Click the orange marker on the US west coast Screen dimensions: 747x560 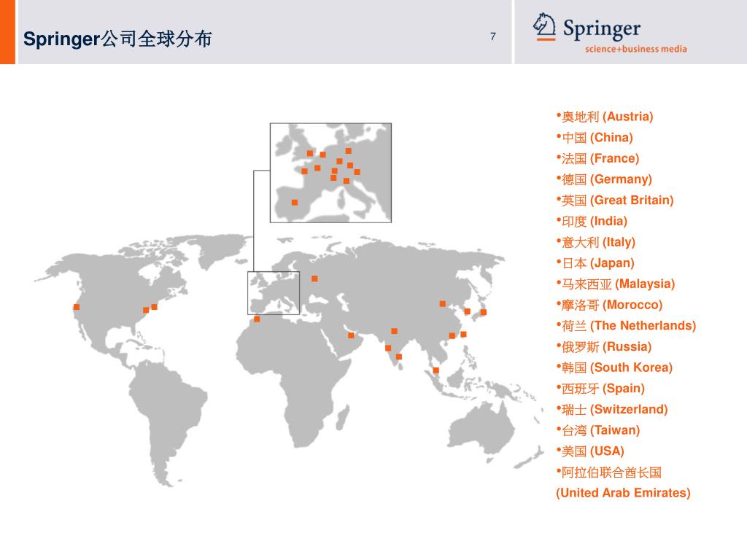point(77,307)
